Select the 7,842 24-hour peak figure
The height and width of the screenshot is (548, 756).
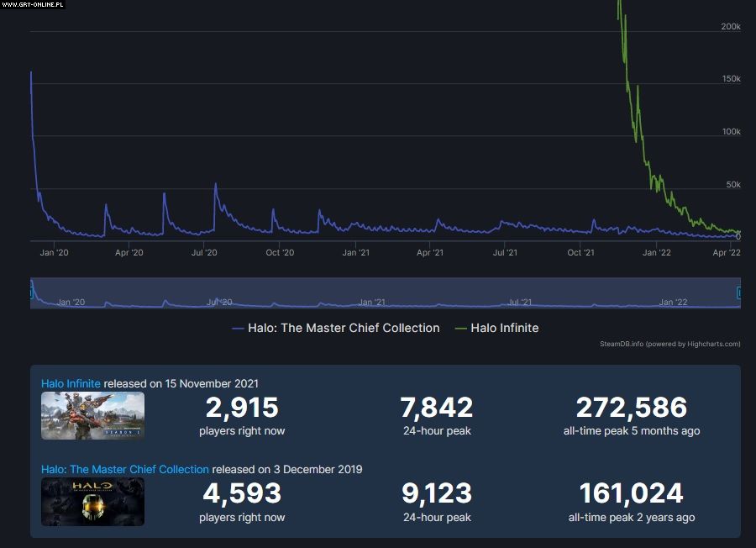(x=437, y=408)
